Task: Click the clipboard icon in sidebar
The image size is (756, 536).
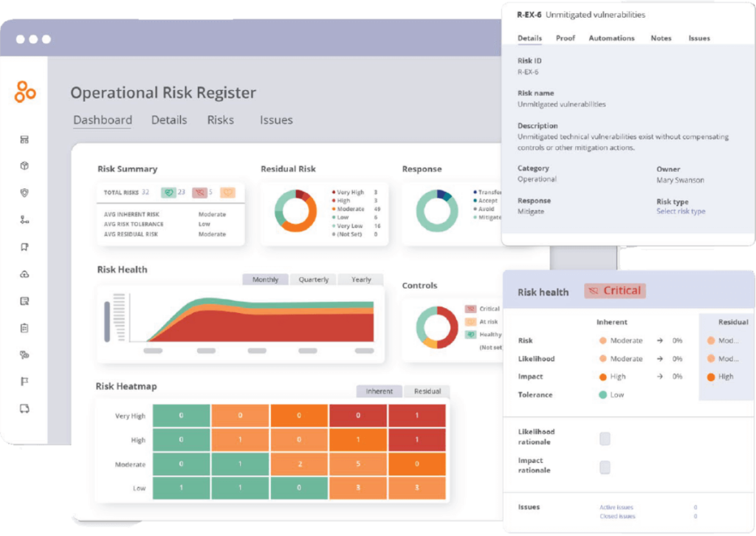Action: [24, 328]
